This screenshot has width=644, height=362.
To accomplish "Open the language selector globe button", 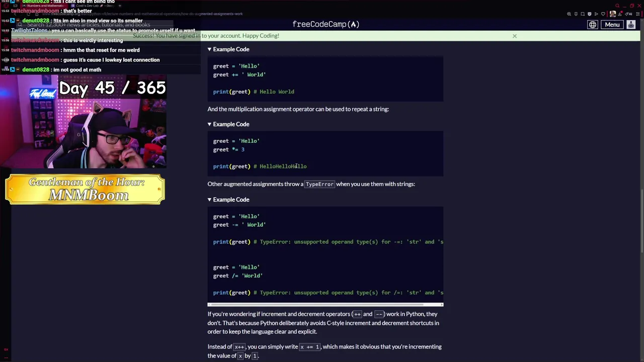I will click(x=593, y=25).
